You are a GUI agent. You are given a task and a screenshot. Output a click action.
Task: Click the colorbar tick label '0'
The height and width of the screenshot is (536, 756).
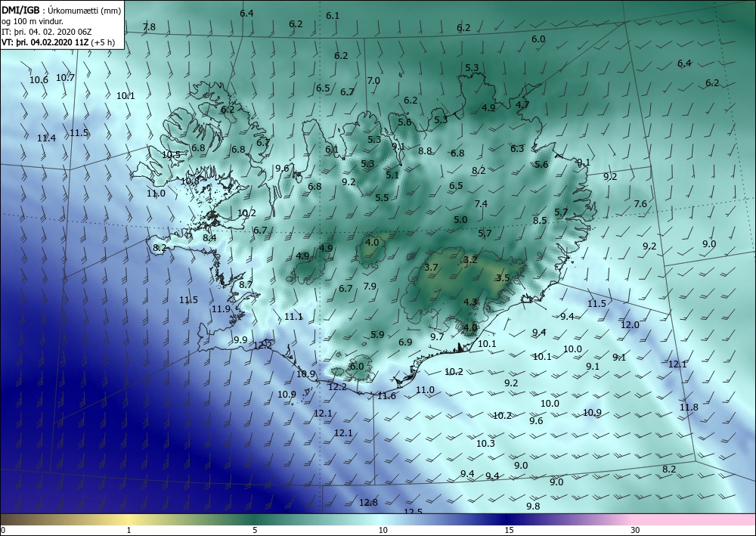pyautogui.click(x=3, y=531)
